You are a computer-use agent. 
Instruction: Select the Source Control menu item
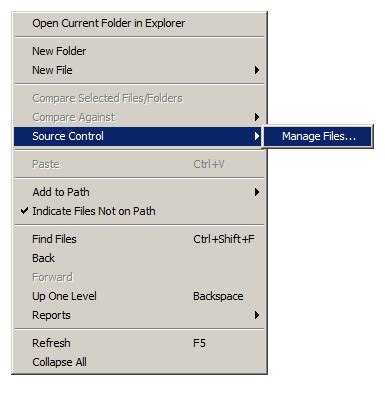pos(139,136)
